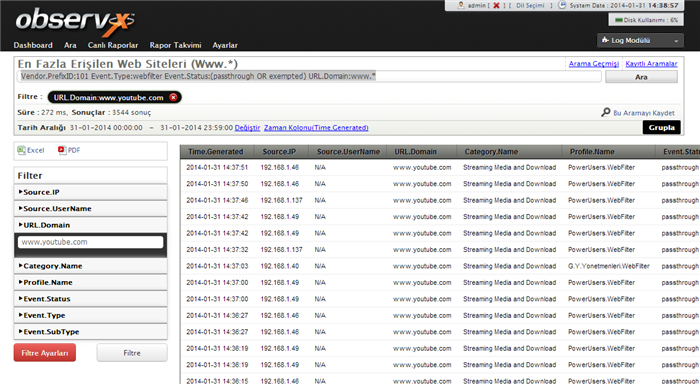Click the PDF export icon
This screenshot has height=384, width=700.
62,150
